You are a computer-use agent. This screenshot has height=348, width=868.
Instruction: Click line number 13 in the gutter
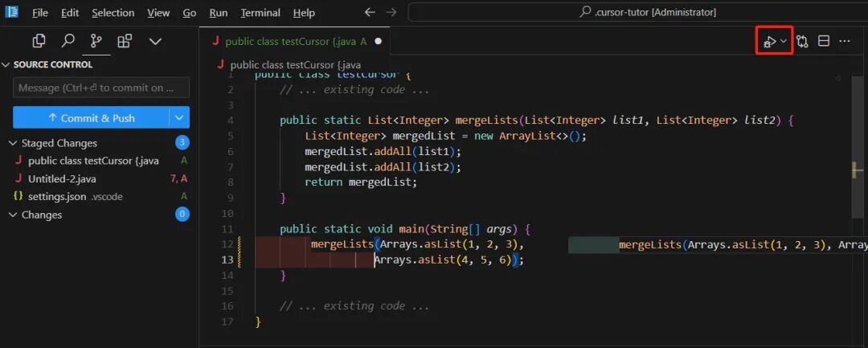tap(227, 260)
